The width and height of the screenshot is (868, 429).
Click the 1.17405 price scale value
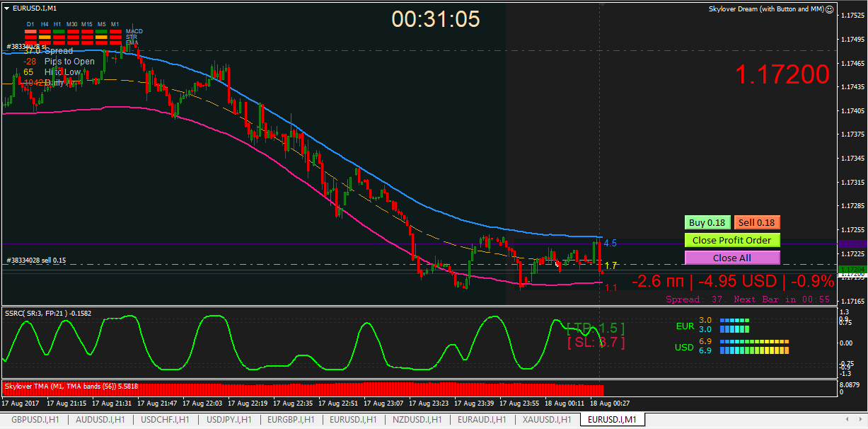(852, 110)
